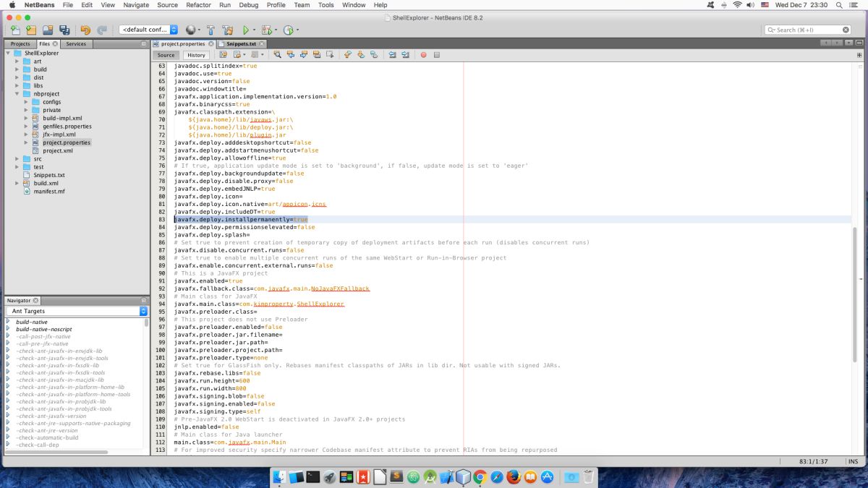Click the globe browser icon in toolbar
The image size is (868, 488).
pyautogui.click(x=190, y=30)
